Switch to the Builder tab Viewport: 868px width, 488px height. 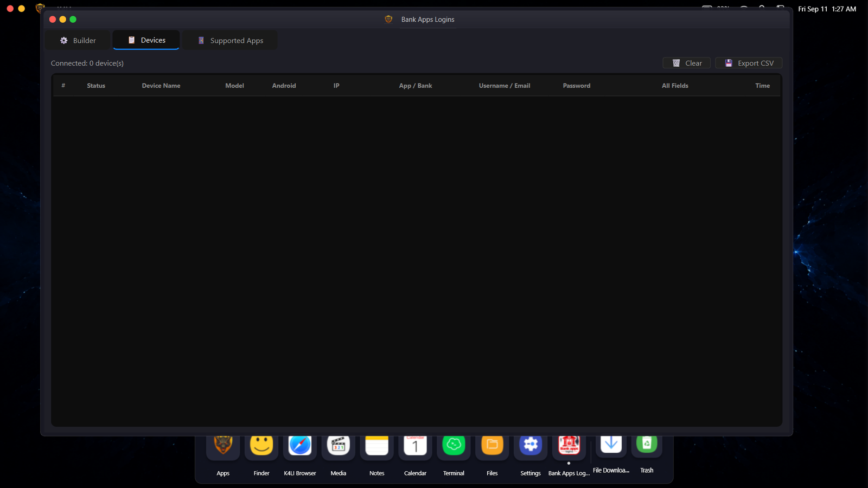coord(78,41)
